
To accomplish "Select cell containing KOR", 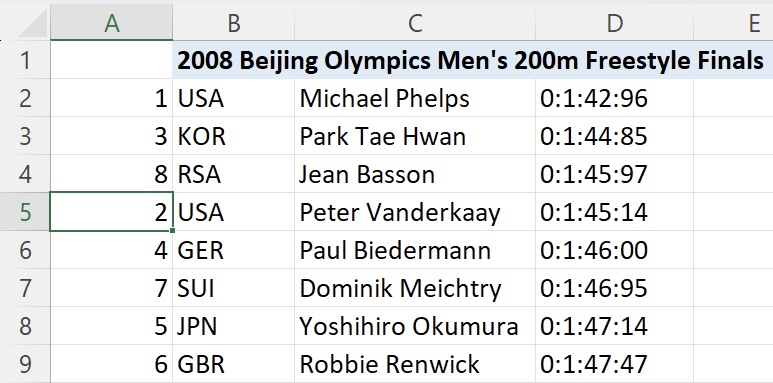I will [234, 136].
